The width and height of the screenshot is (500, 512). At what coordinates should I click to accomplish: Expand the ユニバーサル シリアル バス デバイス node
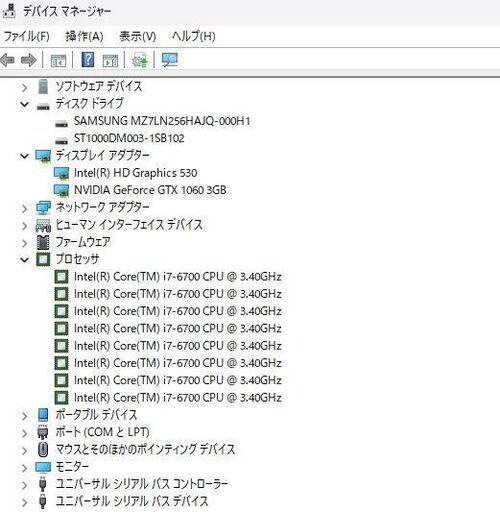coord(24,502)
